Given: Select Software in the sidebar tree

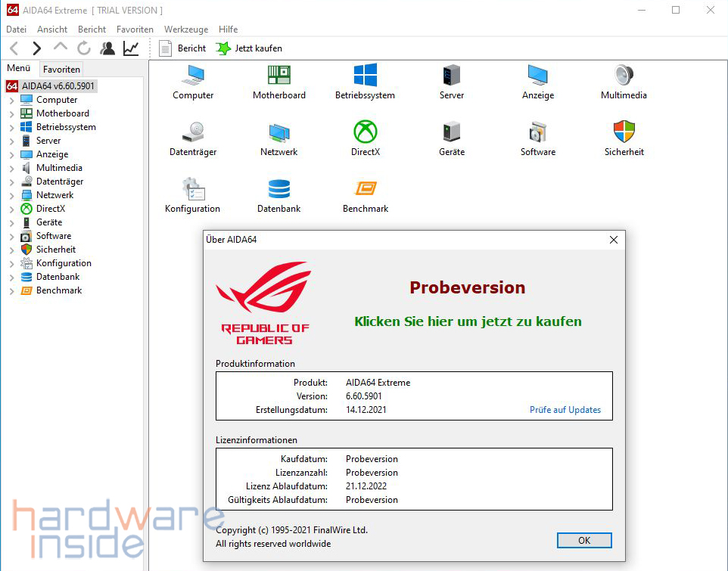Looking at the screenshot, I should click(x=54, y=236).
